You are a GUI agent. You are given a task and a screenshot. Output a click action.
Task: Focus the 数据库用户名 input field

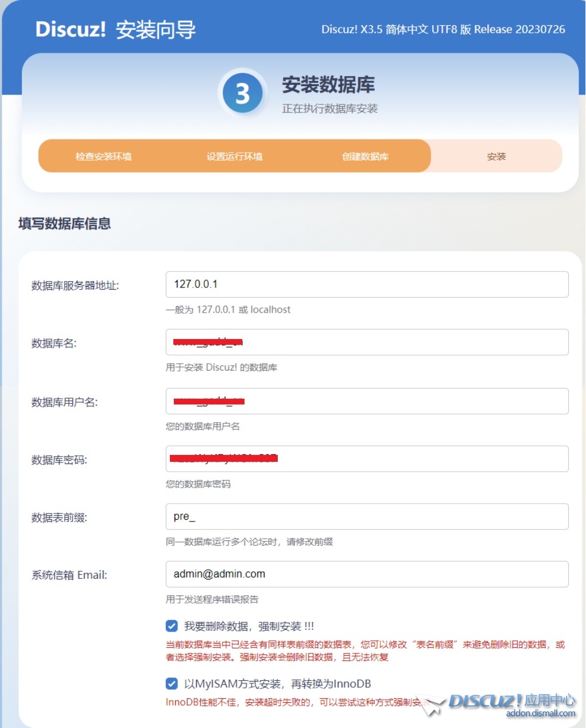point(367,401)
